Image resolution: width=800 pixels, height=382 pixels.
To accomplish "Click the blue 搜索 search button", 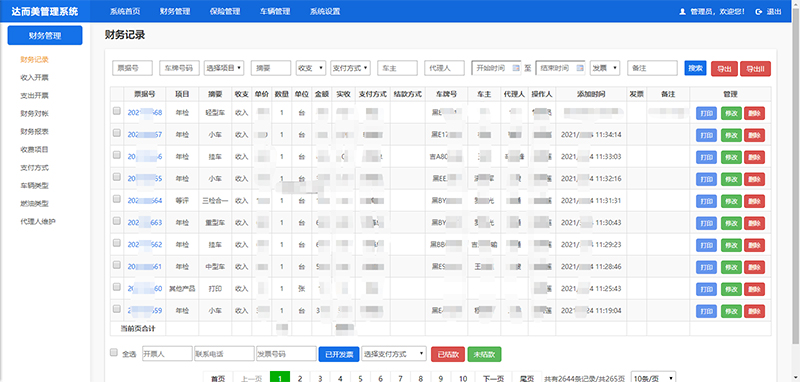I will coord(695,68).
